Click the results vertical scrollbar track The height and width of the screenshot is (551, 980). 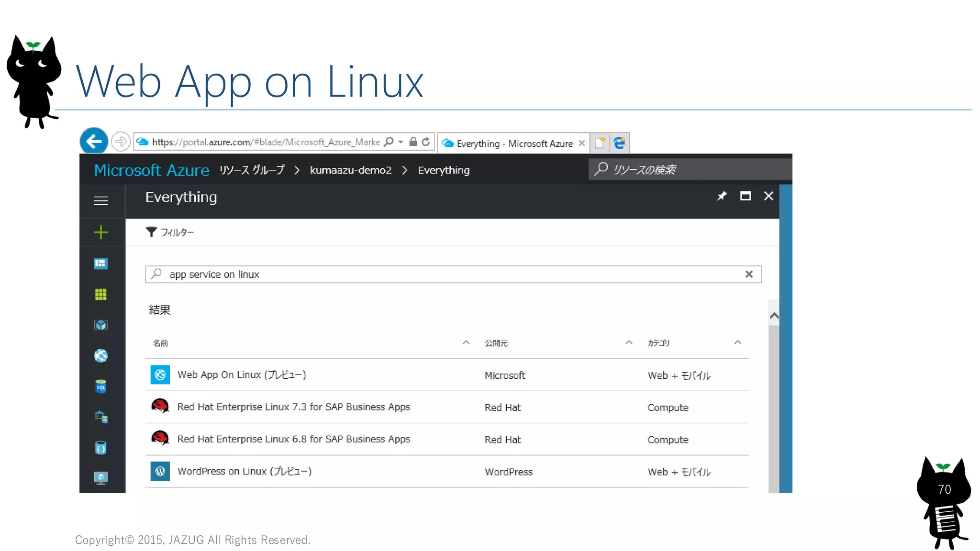click(774, 409)
